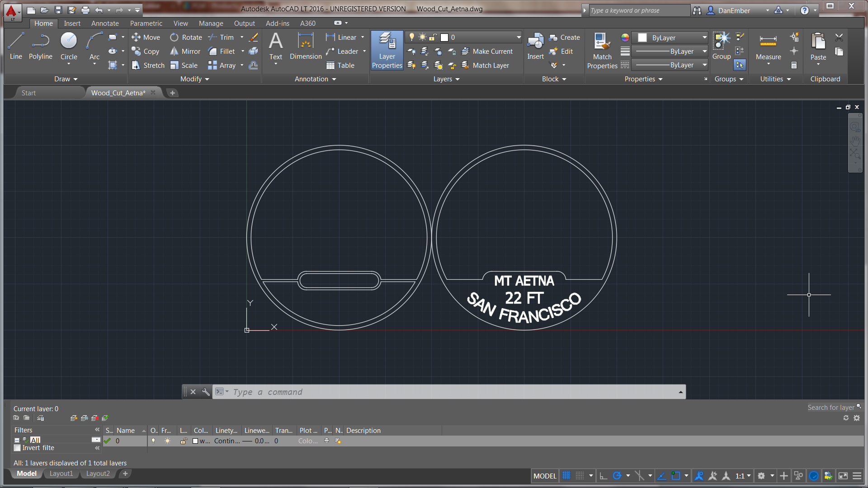Switch to the Insert ribbon tab
Viewport: 868px width, 488px height.
coord(72,23)
